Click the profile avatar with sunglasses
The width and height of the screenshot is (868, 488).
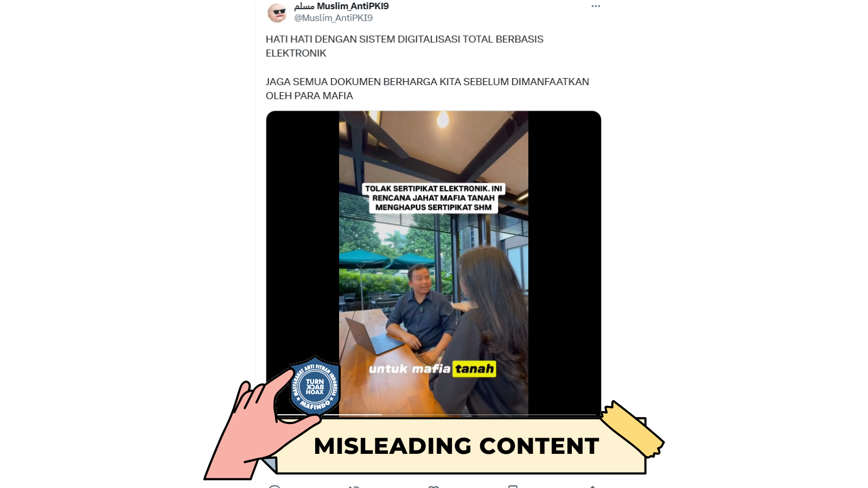277,12
